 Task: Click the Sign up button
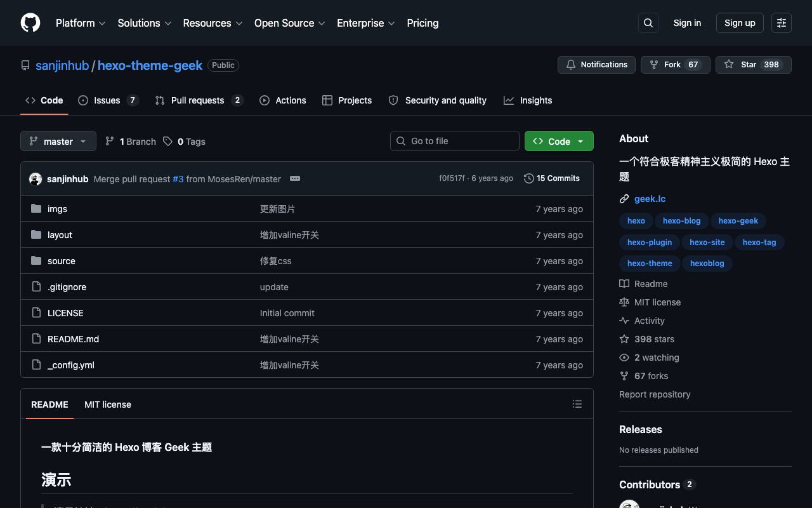click(x=740, y=23)
